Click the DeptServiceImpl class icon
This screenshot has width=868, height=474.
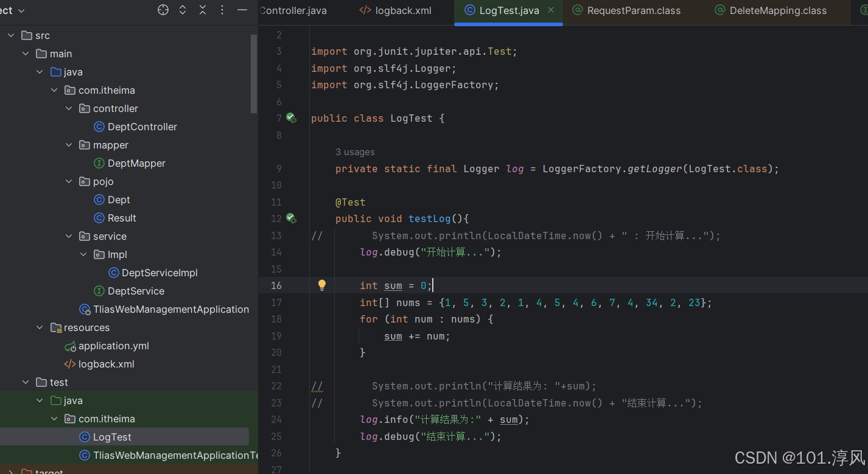click(x=114, y=273)
